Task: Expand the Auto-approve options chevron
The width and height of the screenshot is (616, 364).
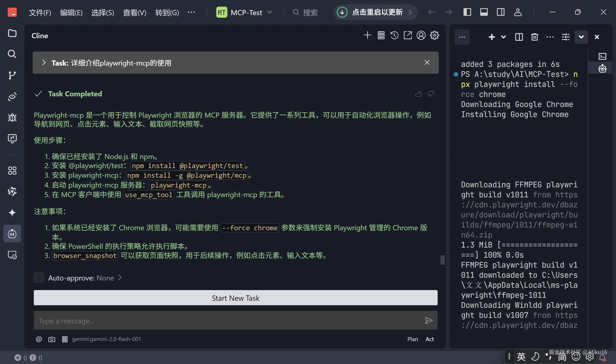Action: (x=120, y=278)
